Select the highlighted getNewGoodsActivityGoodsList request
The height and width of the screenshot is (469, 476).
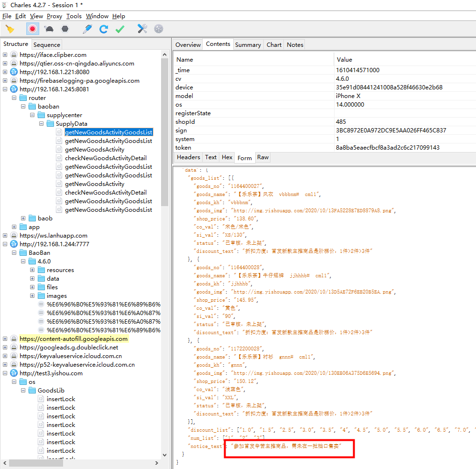[x=108, y=132]
